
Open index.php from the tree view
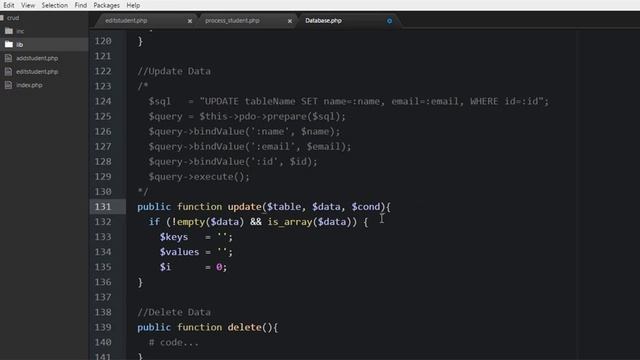click(29, 85)
